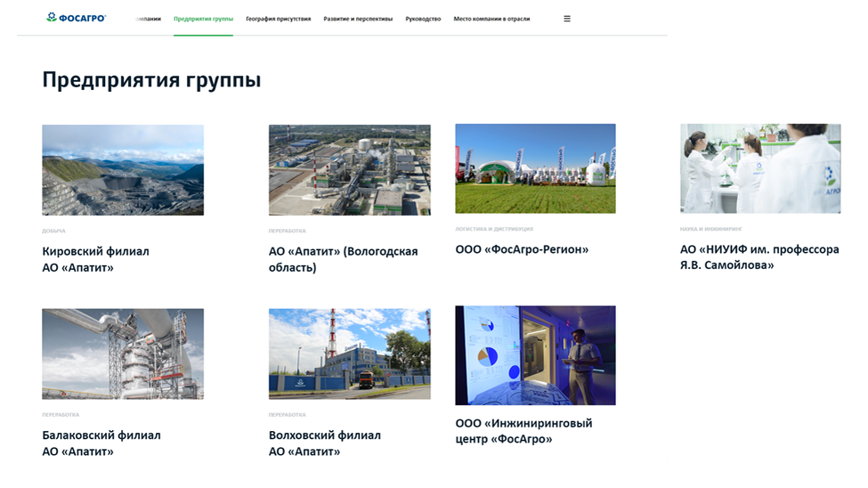The width and height of the screenshot is (868, 488).
Task: Click the ФосАгро logo
Action: point(76,18)
